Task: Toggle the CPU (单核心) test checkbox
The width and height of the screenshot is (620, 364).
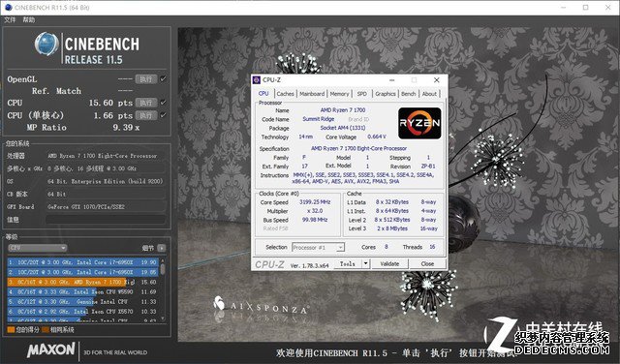Action: click(163, 115)
